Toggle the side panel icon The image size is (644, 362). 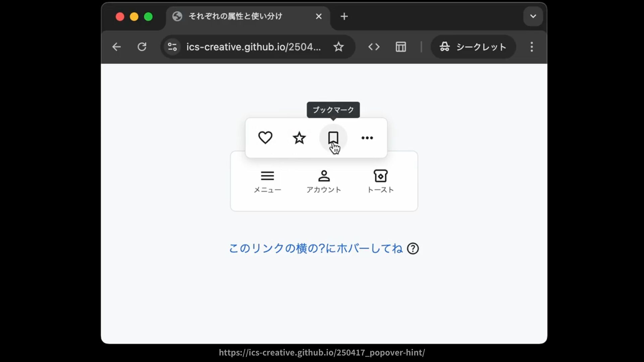400,47
